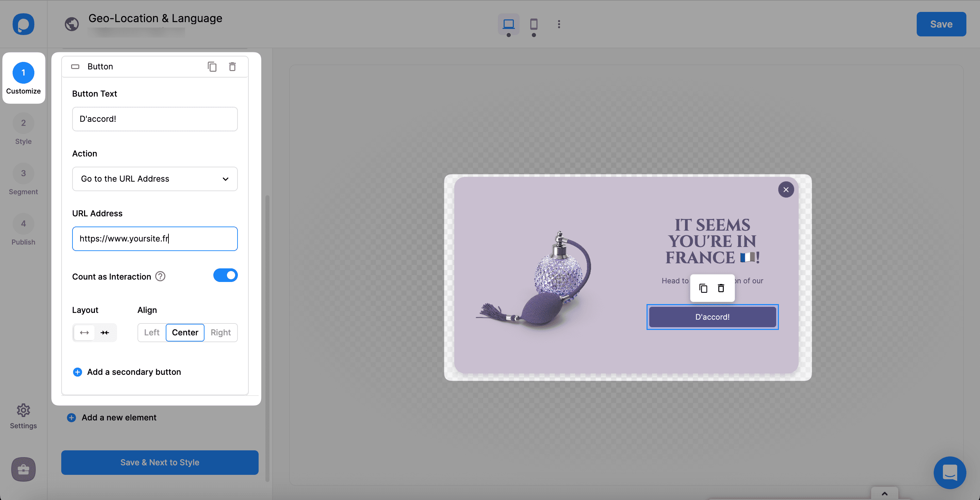This screenshot has height=500, width=980.
Task: Open the Action dropdown
Action: pyautogui.click(x=155, y=179)
